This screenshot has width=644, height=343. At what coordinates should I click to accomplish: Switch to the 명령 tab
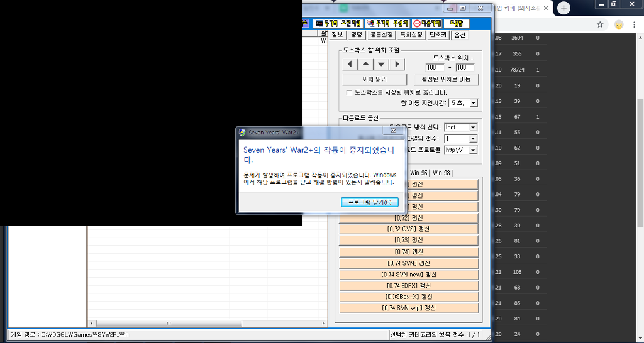click(357, 35)
